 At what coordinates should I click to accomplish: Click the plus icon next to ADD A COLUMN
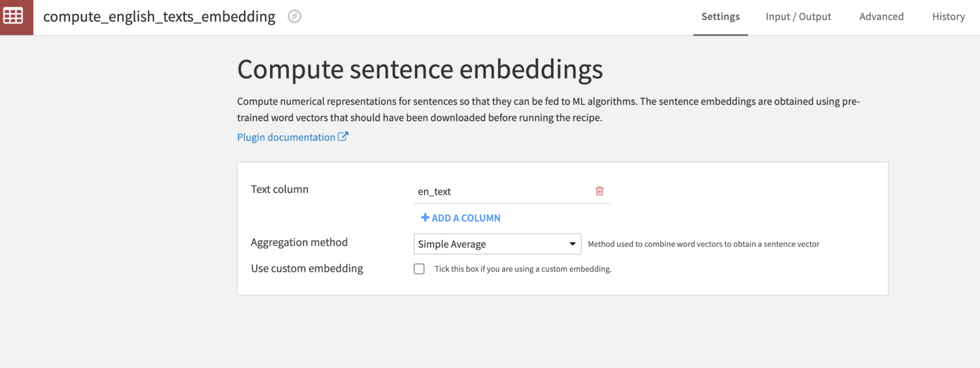point(425,217)
